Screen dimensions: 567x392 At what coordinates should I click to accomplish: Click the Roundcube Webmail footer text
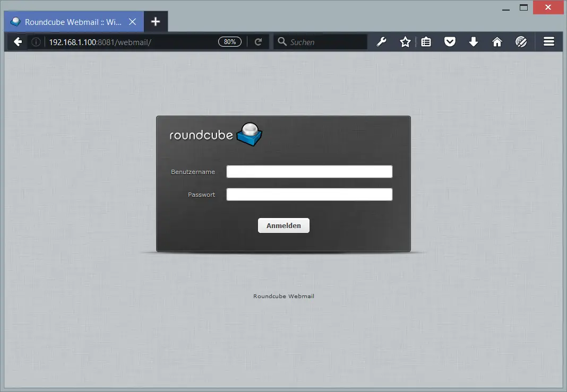coord(283,297)
